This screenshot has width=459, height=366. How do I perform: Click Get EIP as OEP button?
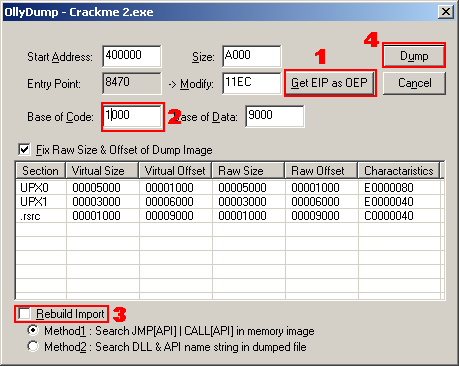pos(329,83)
